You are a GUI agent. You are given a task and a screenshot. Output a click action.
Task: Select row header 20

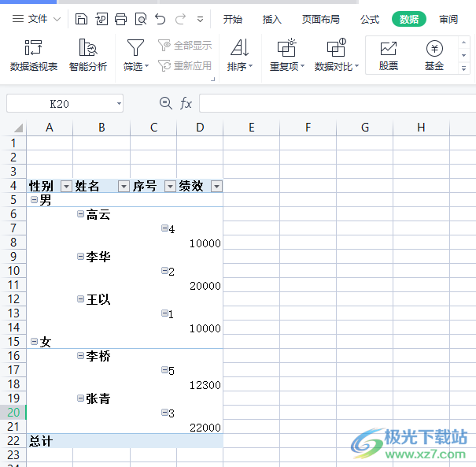(x=13, y=413)
